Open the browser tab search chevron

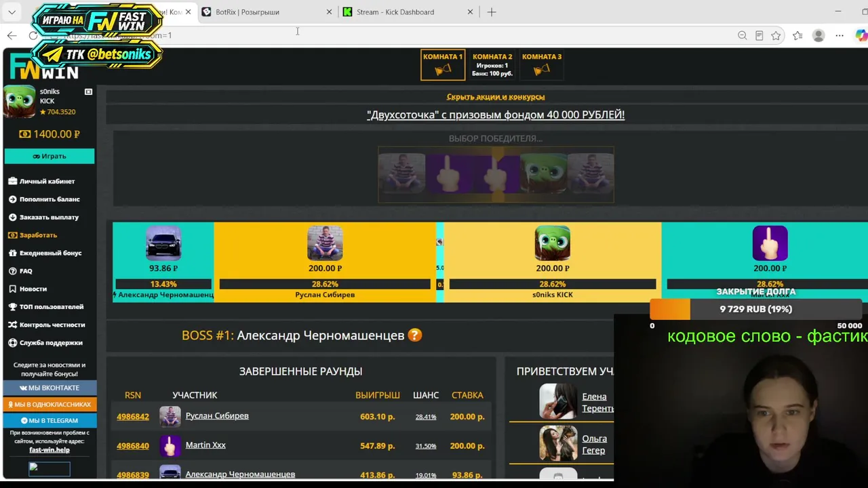[12, 12]
